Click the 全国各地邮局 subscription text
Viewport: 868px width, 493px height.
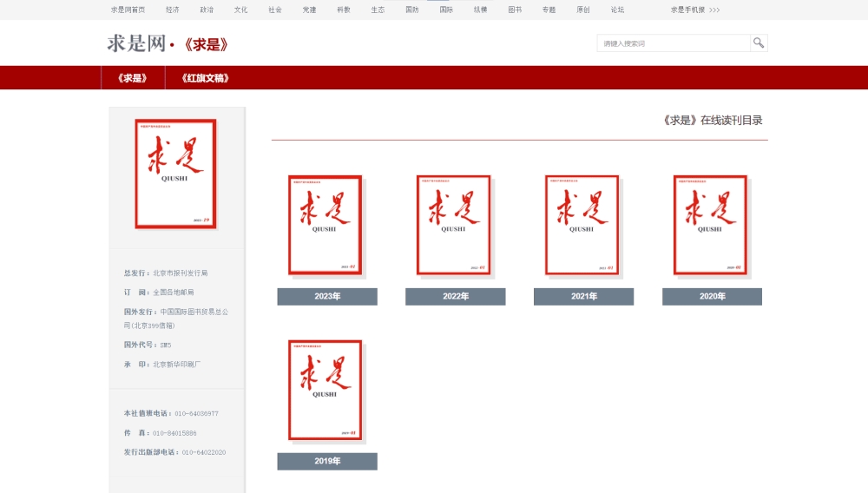click(x=174, y=293)
